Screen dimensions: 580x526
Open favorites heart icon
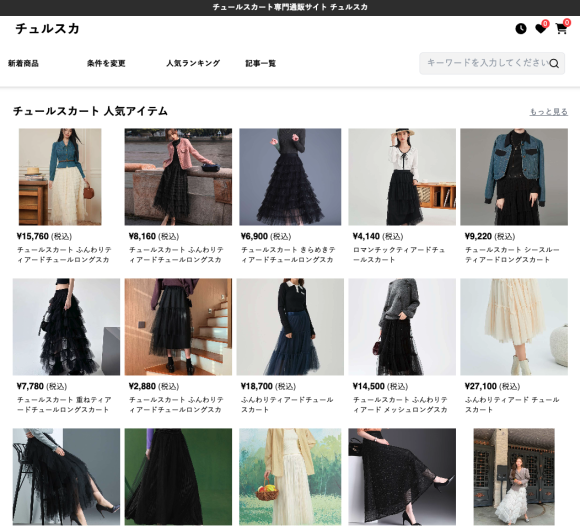541,28
